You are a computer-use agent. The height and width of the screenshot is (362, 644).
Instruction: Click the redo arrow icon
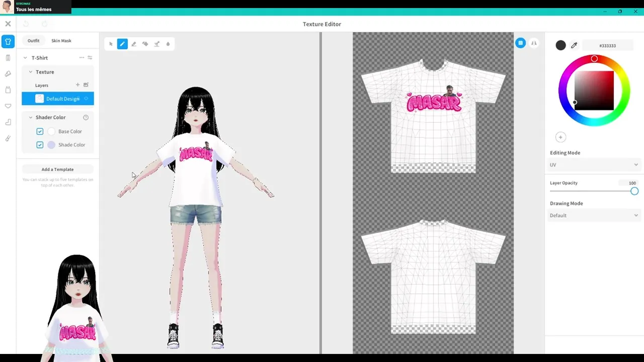(x=44, y=24)
